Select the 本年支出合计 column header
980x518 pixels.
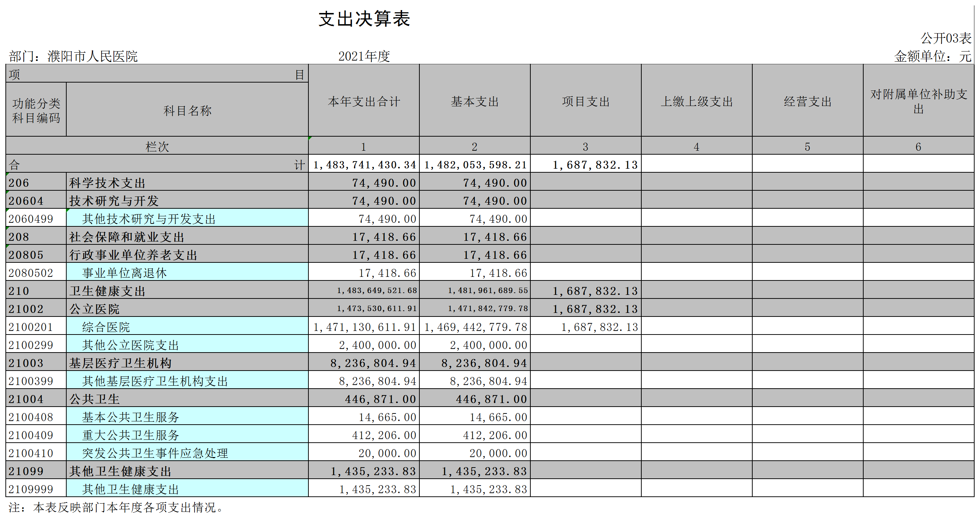click(x=364, y=101)
